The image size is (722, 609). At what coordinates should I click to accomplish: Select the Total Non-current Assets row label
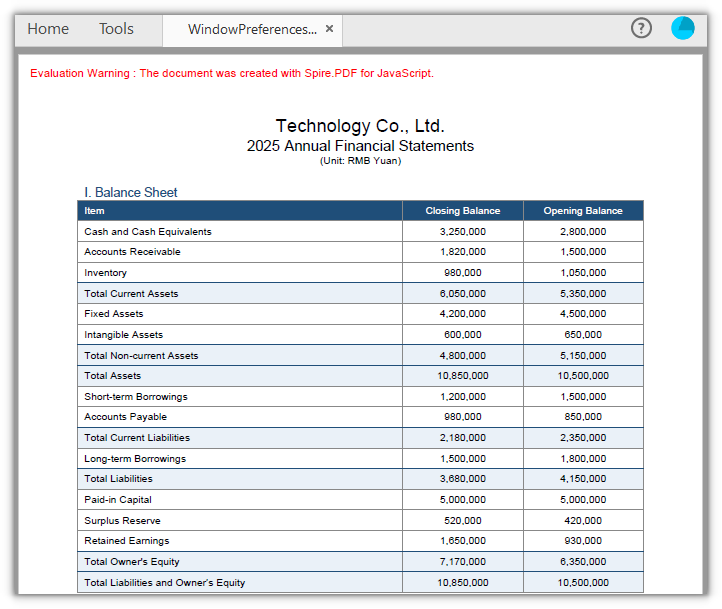coord(141,356)
